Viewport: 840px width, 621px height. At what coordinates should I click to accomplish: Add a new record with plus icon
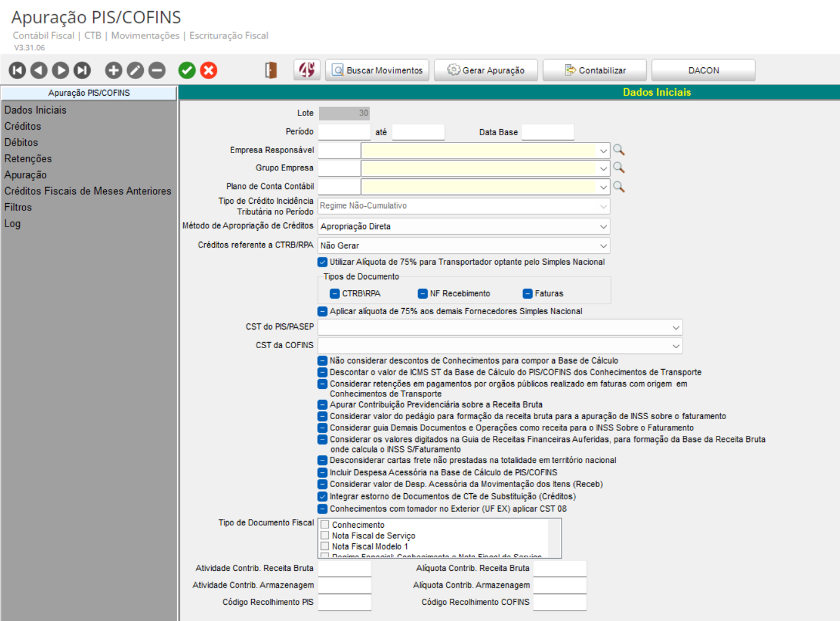pos(114,70)
